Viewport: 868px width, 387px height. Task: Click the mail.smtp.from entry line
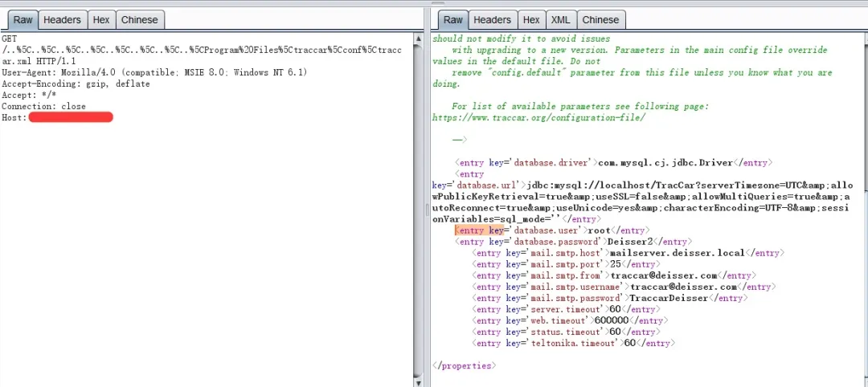click(614, 275)
